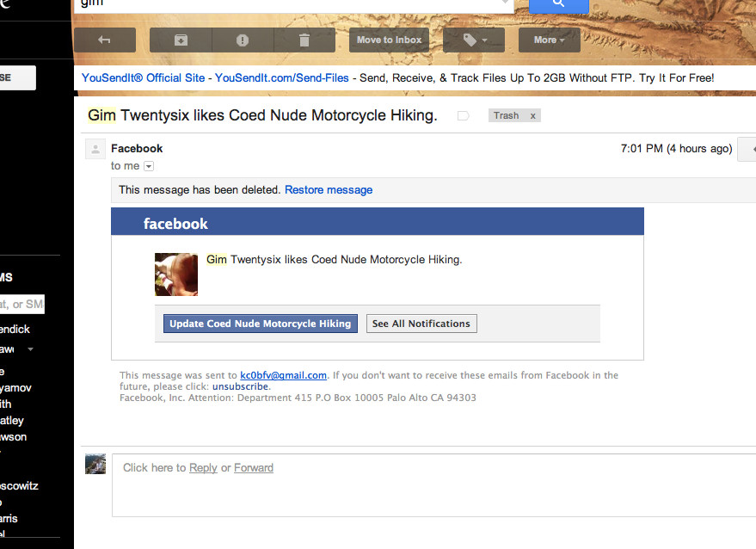The image size is (756, 549).
Task: Delete forever with the trash can icon
Action: (x=304, y=40)
